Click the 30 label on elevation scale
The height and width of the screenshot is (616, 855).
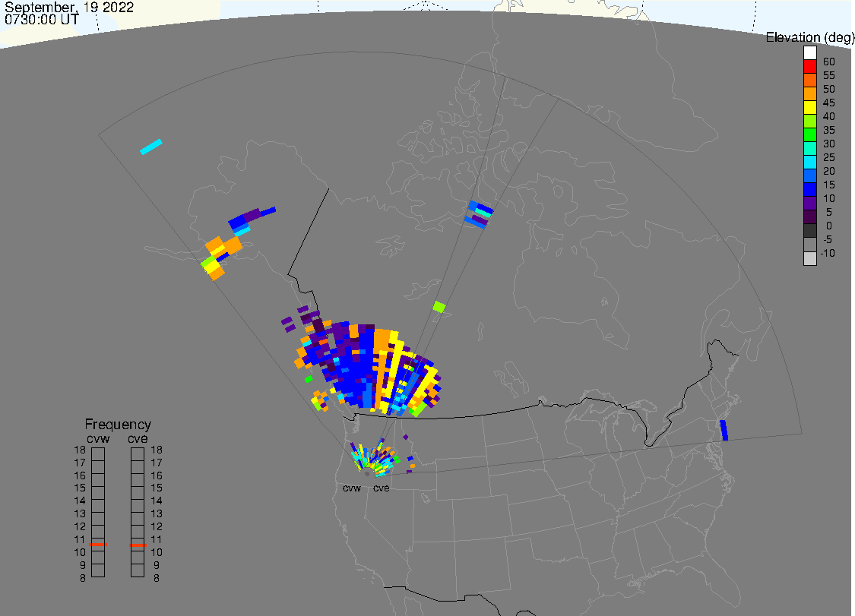point(829,144)
